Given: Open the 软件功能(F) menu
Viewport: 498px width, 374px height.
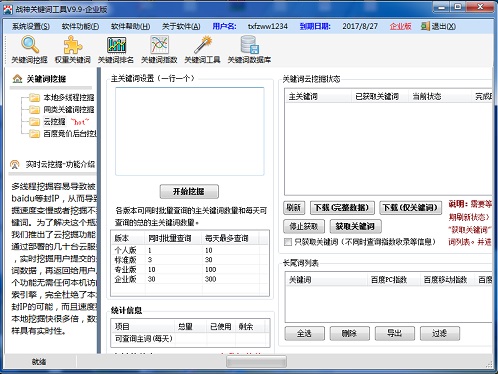Looking at the screenshot, I should point(80,26).
